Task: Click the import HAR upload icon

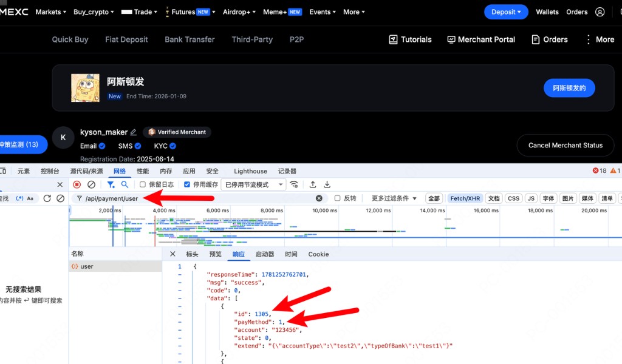Action: (313, 184)
